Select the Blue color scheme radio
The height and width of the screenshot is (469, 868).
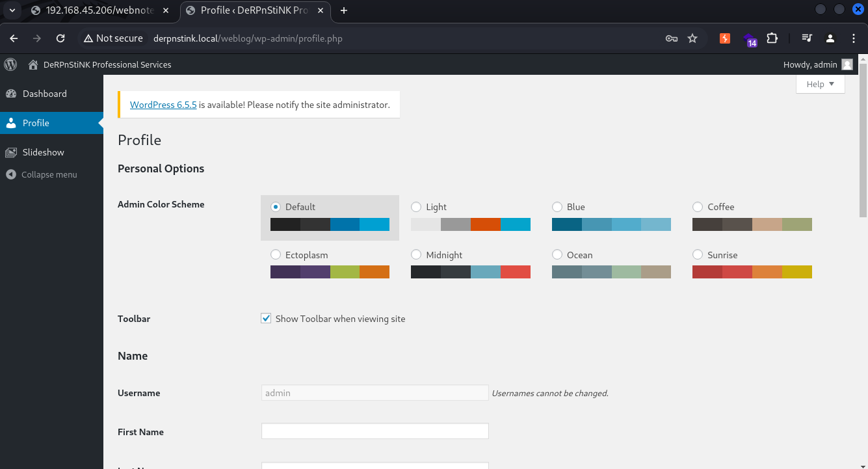coord(557,207)
